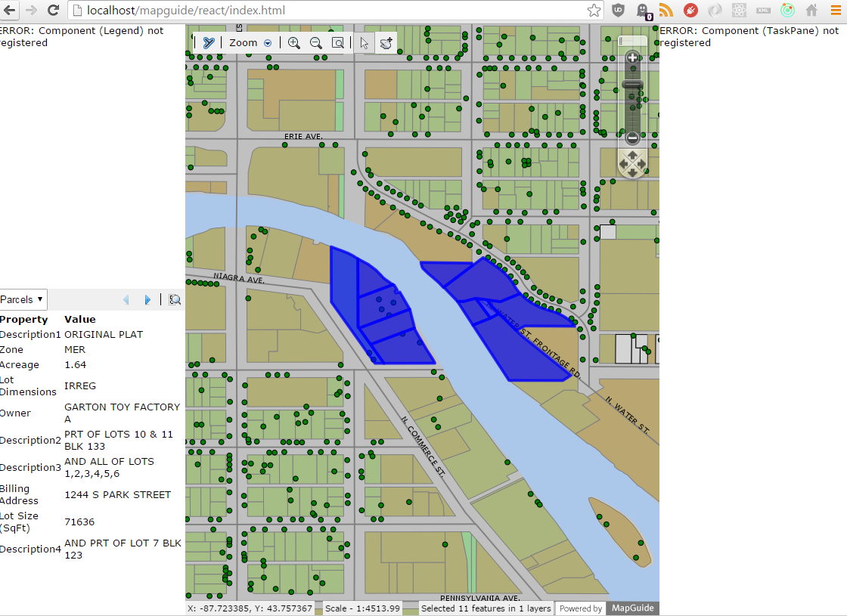Click the RSS feed icon in browser toolbar
The width and height of the screenshot is (847, 616).
pyautogui.click(x=665, y=10)
